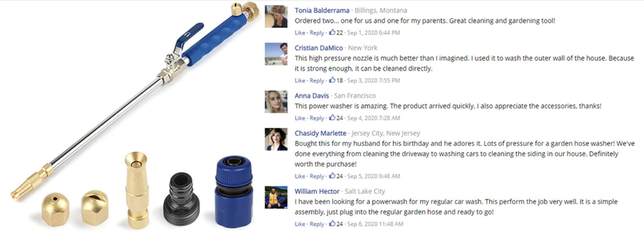Reply to William Hector's comment
The image size is (644, 231).
tap(317, 224)
